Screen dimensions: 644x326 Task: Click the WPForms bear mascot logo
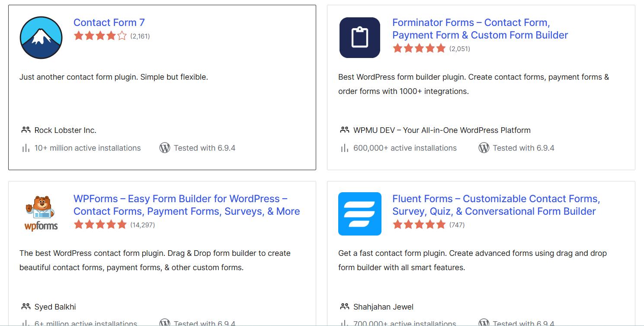coord(41,213)
